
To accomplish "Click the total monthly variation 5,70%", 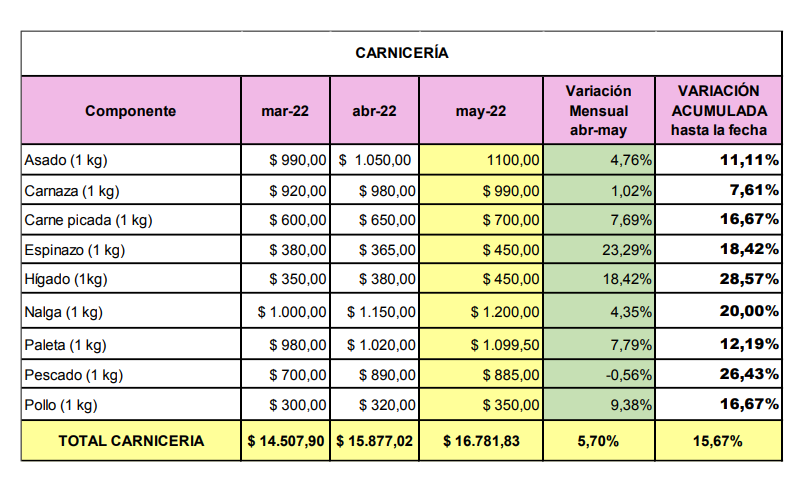I will (598, 441).
